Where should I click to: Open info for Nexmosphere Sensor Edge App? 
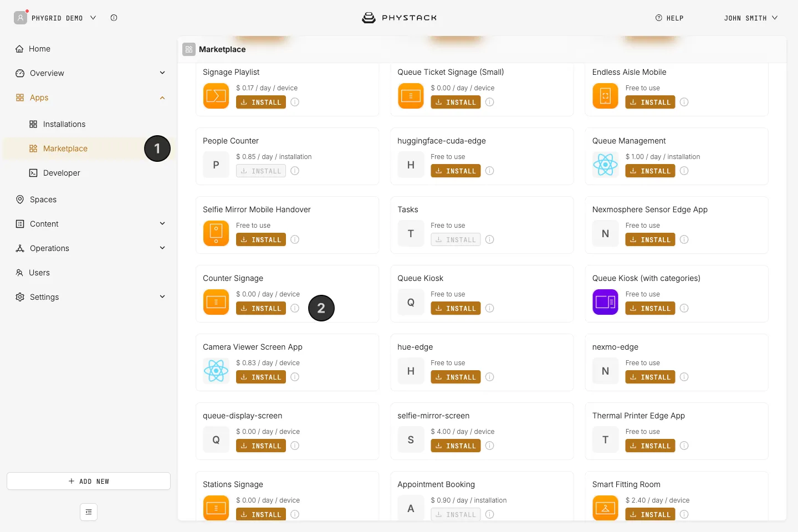(684, 239)
